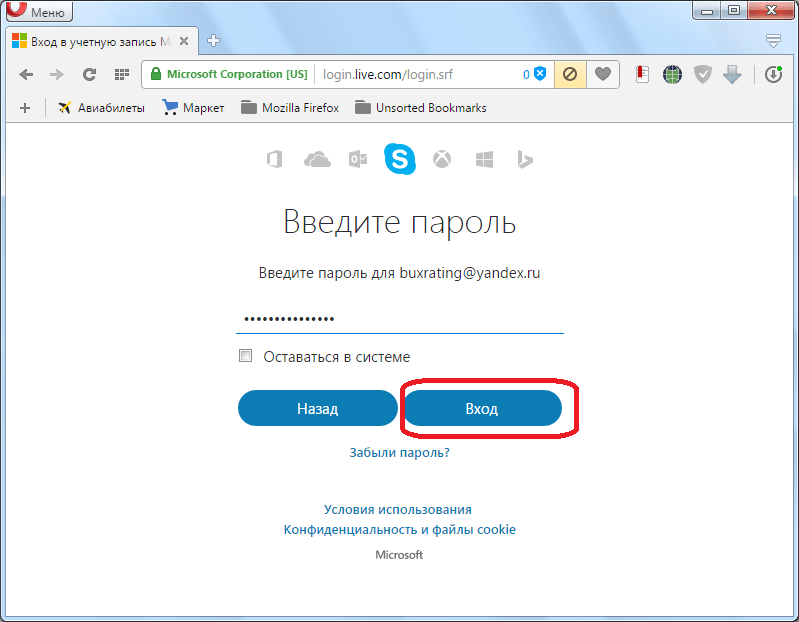Click the Skype logo icon
Screen dimensions: 799x622
click(400, 159)
